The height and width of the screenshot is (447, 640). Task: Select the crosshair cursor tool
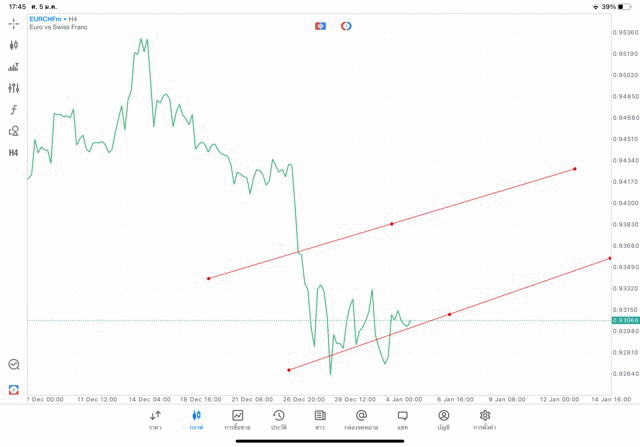click(14, 23)
